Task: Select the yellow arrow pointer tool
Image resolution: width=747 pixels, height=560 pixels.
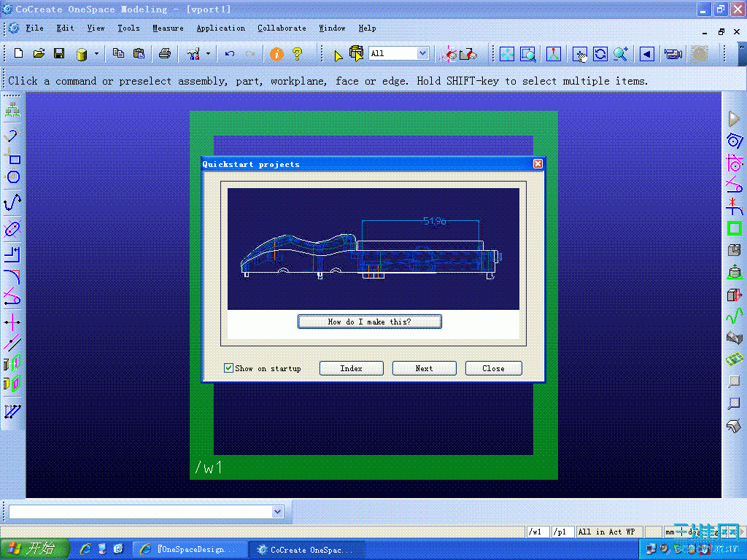Action: (x=338, y=55)
